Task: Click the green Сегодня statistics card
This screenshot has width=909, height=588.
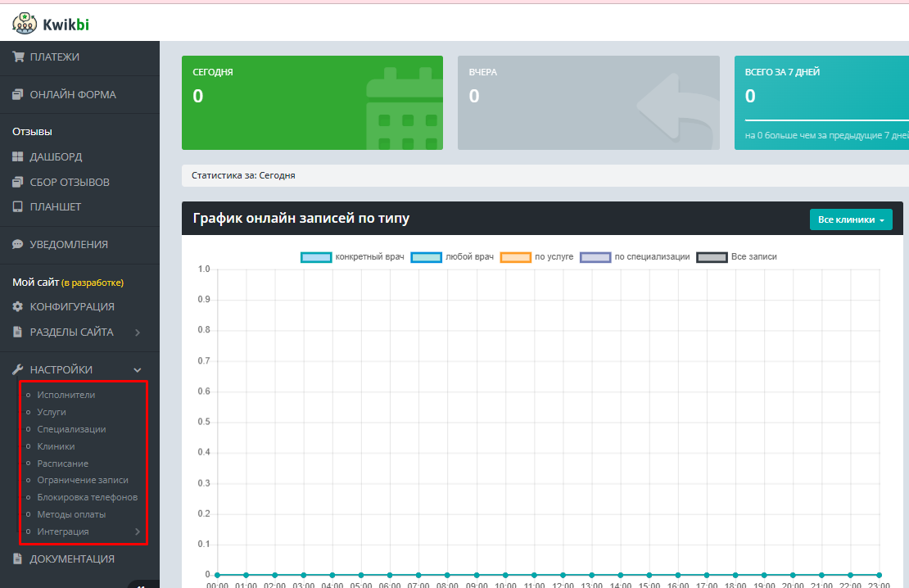Action: [x=311, y=103]
